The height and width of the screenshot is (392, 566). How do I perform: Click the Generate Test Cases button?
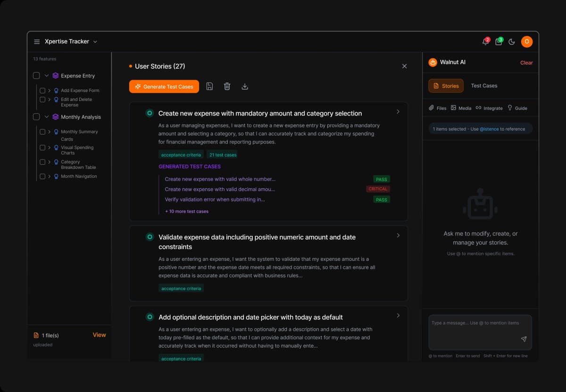tap(164, 86)
